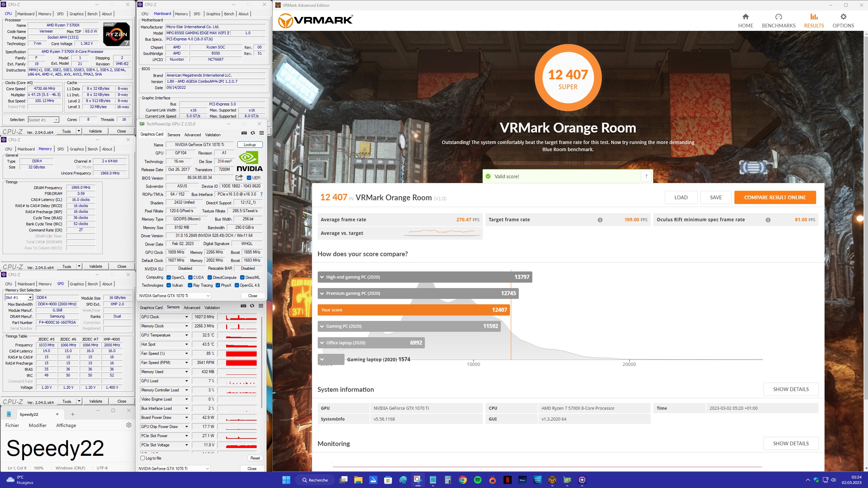Take screenshot via camera icon in upper GPU-Z window

tap(244, 133)
